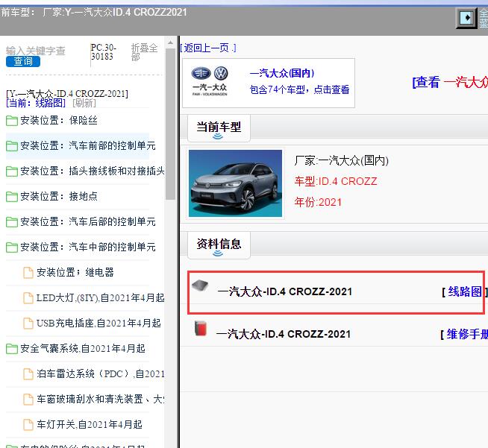
Task: Click the red book icon for repair manual row
Action: coord(201,328)
